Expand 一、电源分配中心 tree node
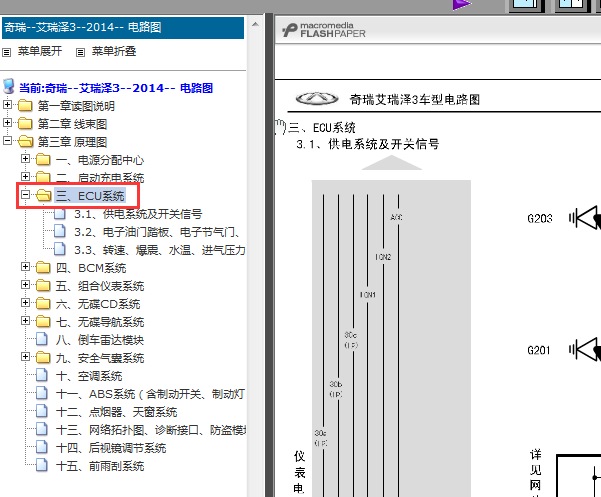Image resolution: width=601 pixels, height=497 pixels. coord(25,158)
